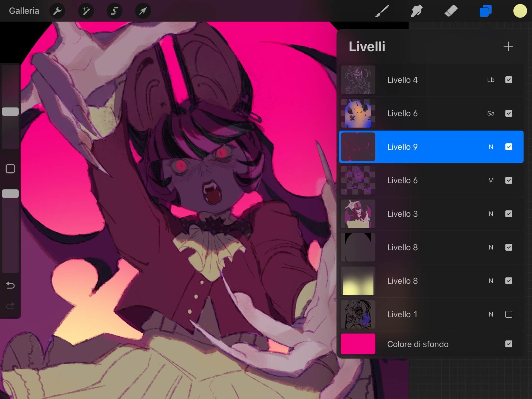Viewport: 532px width, 399px height.
Task: Tap the undo arrow in the sidebar
Action: coord(10,285)
